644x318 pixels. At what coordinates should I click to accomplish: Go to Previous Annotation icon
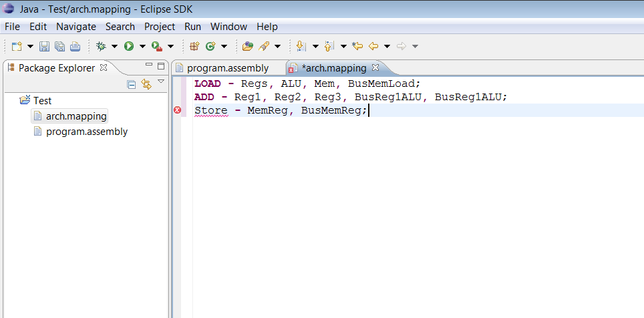[329, 46]
